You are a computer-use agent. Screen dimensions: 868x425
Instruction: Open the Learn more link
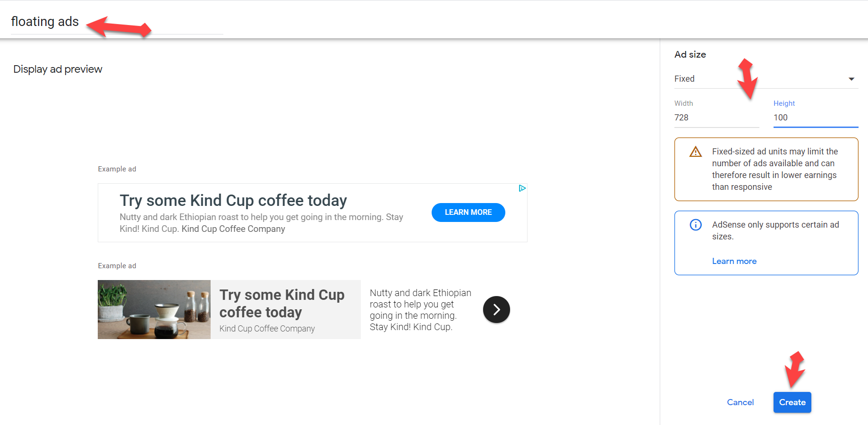click(x=734, y=261)
